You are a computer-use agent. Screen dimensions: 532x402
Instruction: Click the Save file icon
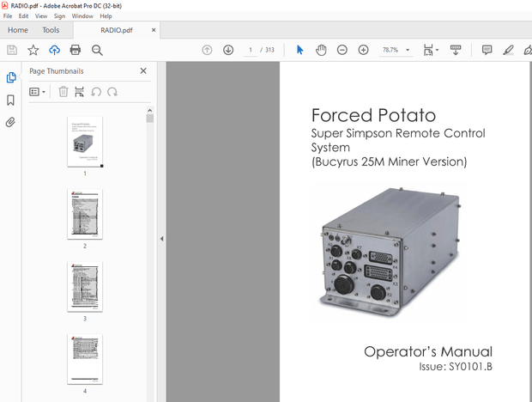click(x=12, y=50)
